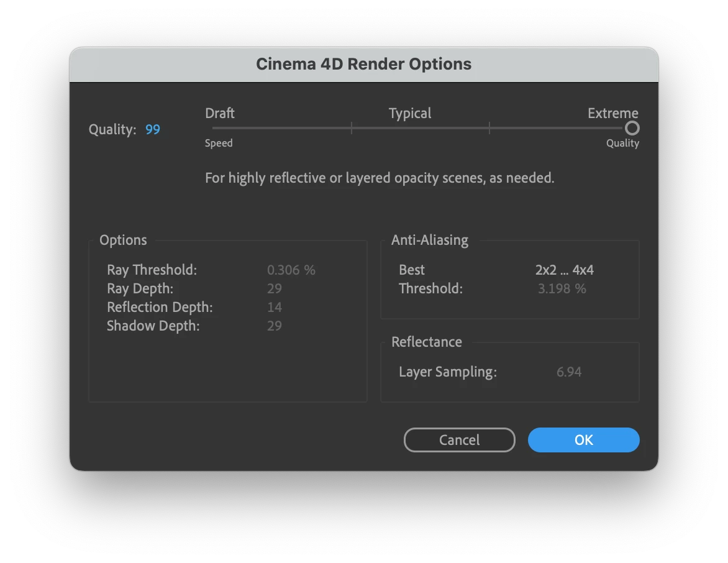
Task: Click the Anti-Aliasing group heading
Action: tap(430, 240)
